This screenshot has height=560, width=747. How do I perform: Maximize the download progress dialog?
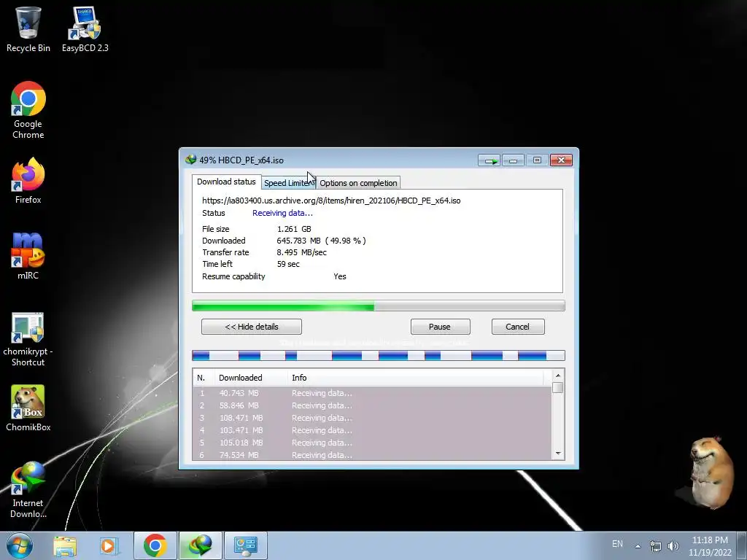[x=537, y=160]
